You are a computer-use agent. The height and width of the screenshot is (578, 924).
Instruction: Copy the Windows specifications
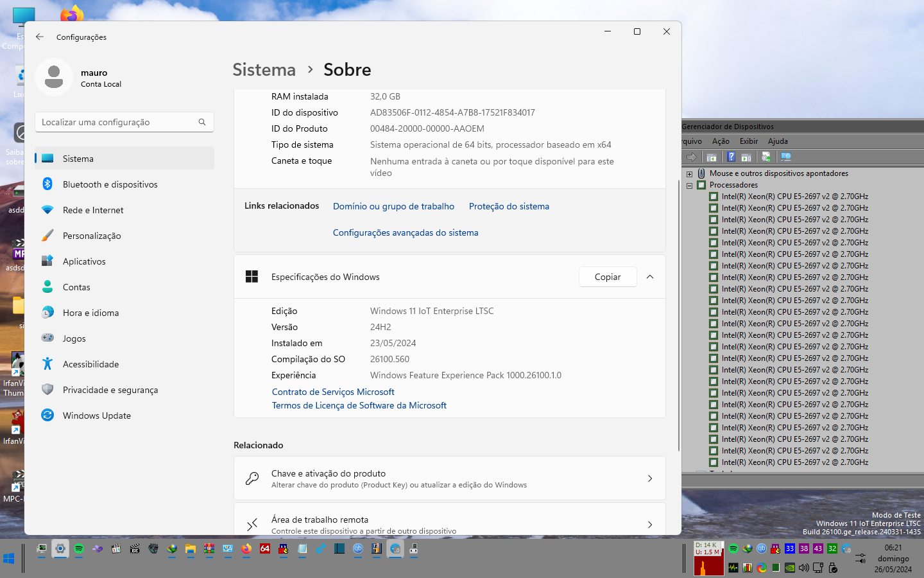pos(608,277)
